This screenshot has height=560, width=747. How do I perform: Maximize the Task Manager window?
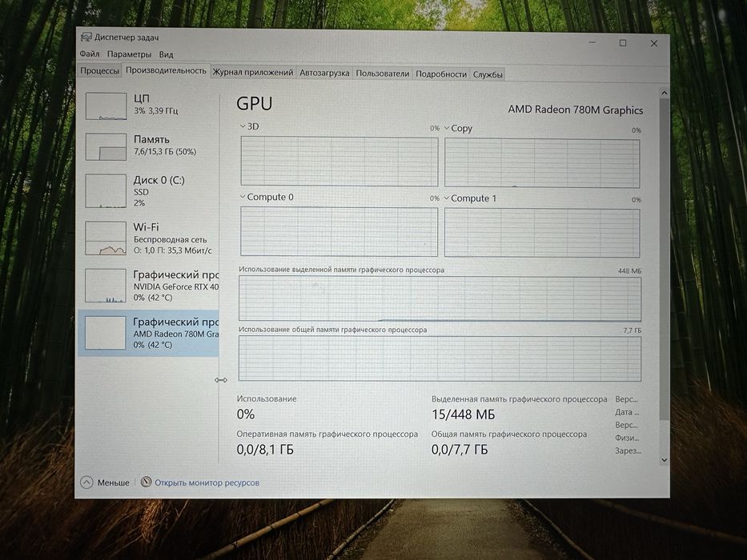click(623, 43)
